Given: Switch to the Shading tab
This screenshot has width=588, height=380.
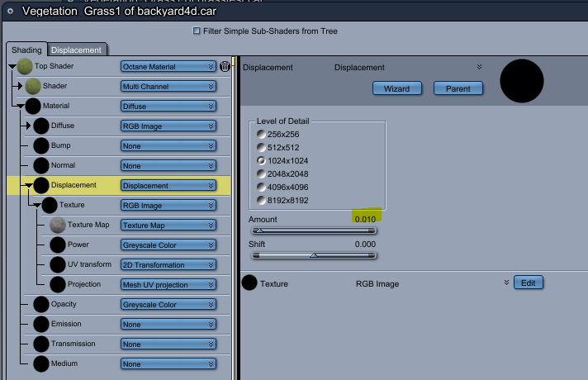Looking at the screenshot, I should pos(26,50).
